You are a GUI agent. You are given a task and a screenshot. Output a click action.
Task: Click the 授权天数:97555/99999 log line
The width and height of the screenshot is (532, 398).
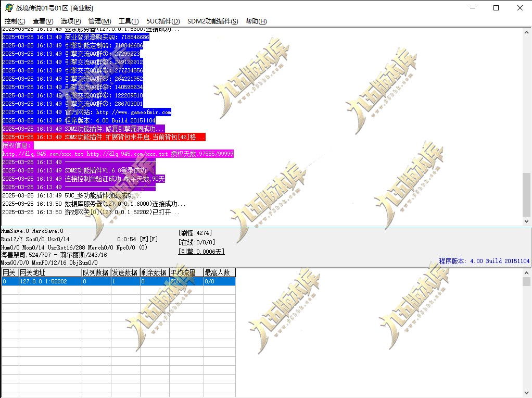click(x=118, y=154)
